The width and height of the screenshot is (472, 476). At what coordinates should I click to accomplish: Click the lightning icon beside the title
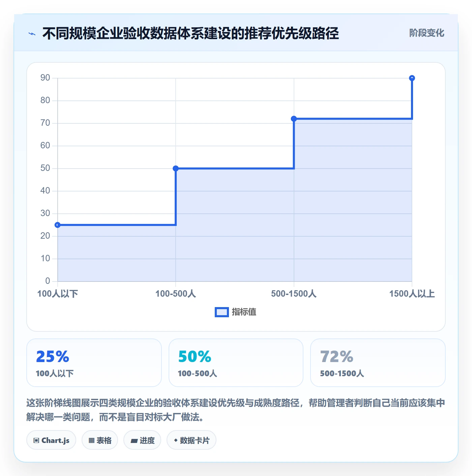pyautogui.click(x=32, y=34)
